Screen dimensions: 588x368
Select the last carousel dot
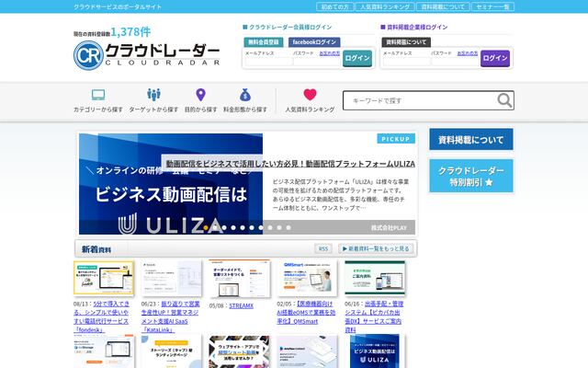click(288, 227)
